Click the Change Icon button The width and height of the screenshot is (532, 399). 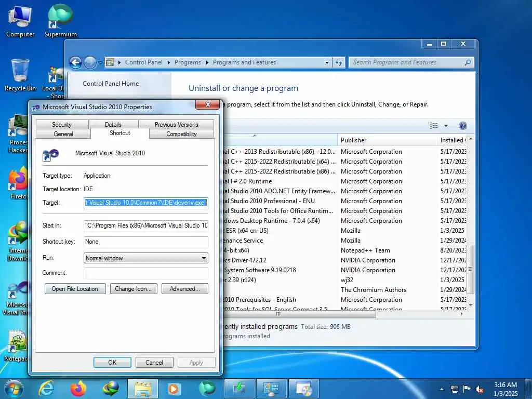pos(134,289)
